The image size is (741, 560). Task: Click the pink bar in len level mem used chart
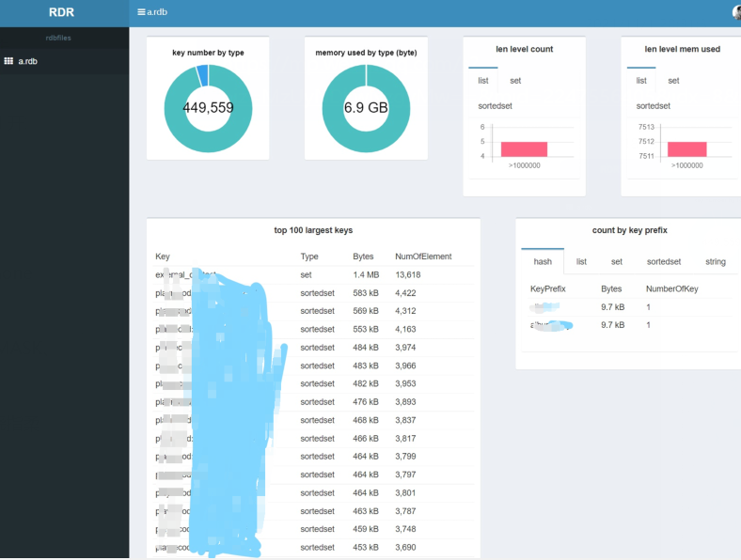tap(686, 149)
